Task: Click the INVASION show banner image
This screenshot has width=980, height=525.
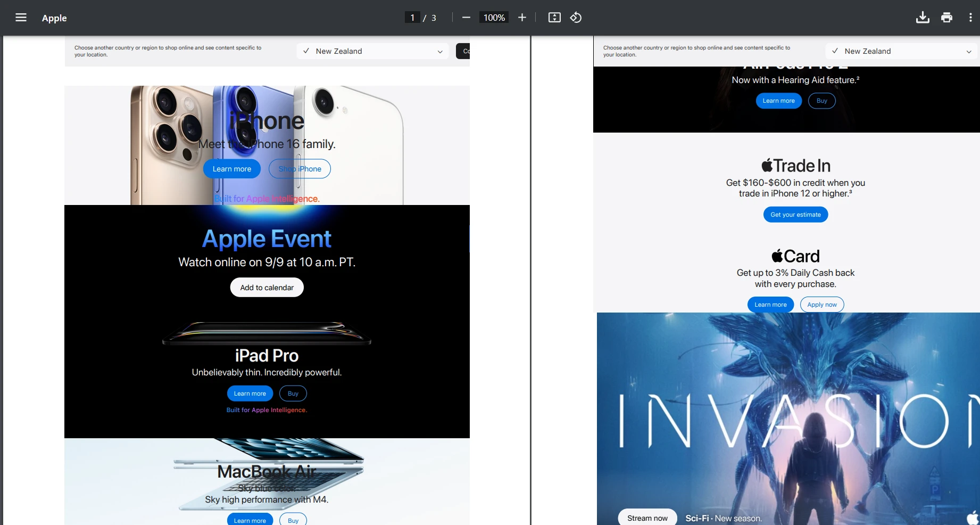Action: 788,419
